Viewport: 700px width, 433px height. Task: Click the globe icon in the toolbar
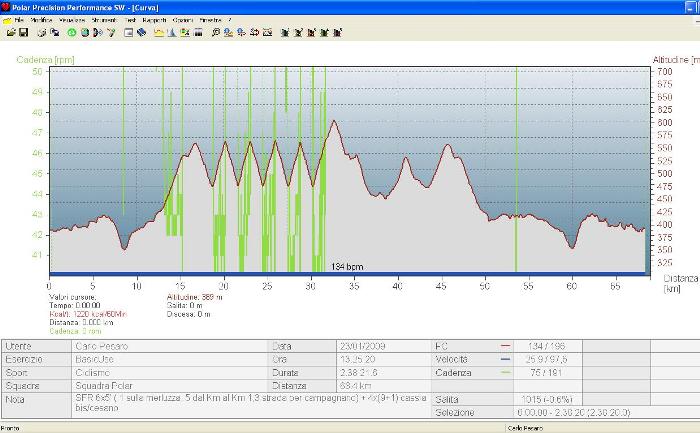click(85, 32)
